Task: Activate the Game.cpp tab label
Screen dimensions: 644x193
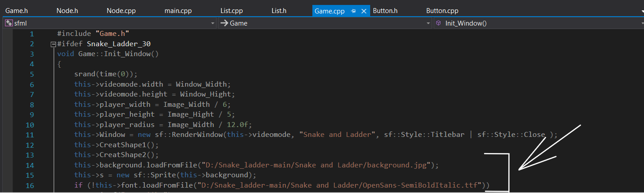Action: [x=329, y=11]
